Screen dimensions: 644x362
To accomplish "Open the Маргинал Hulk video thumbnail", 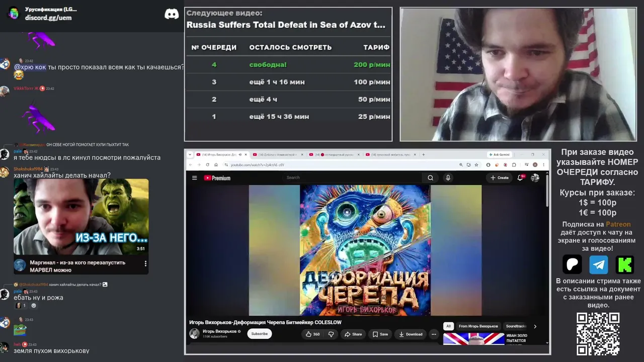I will point(81,217).
